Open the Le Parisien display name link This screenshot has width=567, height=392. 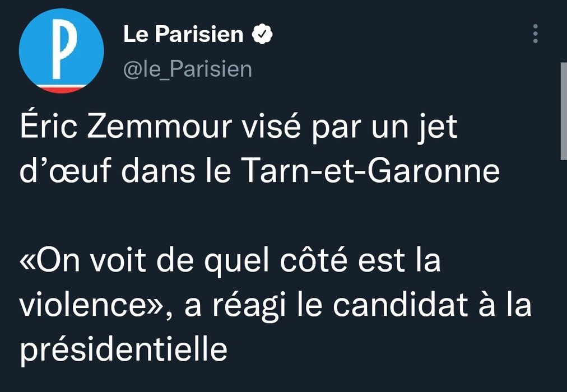click(x=183, y=35)
